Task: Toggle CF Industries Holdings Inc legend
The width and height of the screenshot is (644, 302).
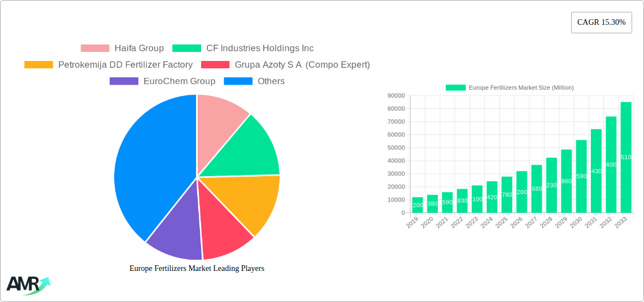Action: 243,49
